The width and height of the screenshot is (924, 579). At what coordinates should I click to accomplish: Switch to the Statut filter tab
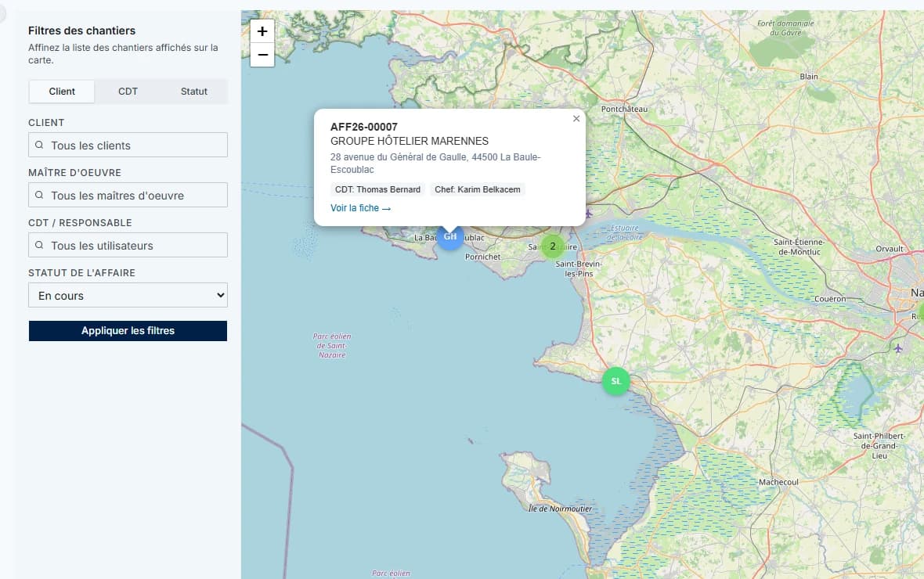tap(194, 92)
